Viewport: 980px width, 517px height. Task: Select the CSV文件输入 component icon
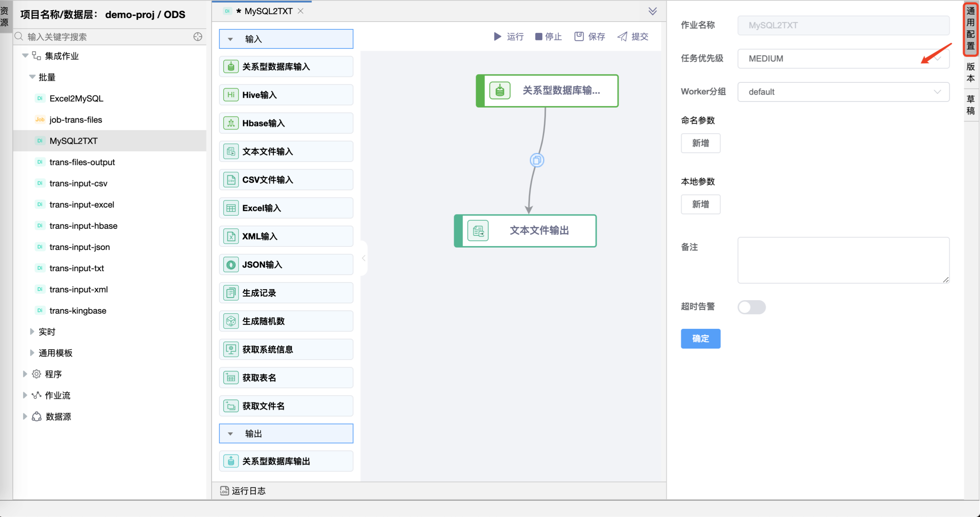pyautogui.click(x=231, y=180)
